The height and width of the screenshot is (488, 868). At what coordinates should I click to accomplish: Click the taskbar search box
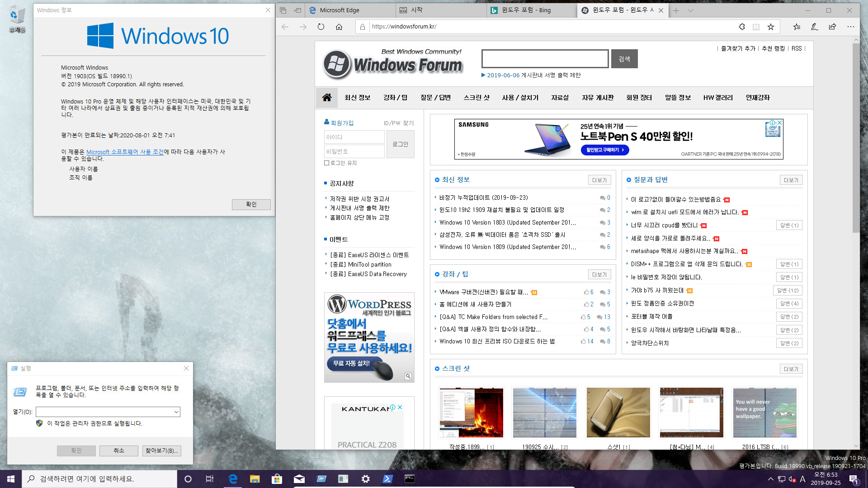tap(99, 479)
